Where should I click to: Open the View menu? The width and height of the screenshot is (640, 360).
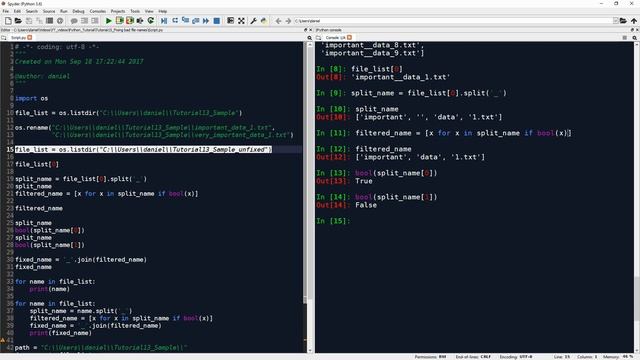[149, 11]
